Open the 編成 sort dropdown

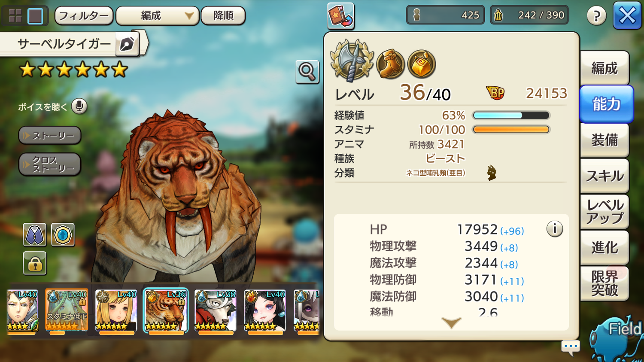pos(158,16)
